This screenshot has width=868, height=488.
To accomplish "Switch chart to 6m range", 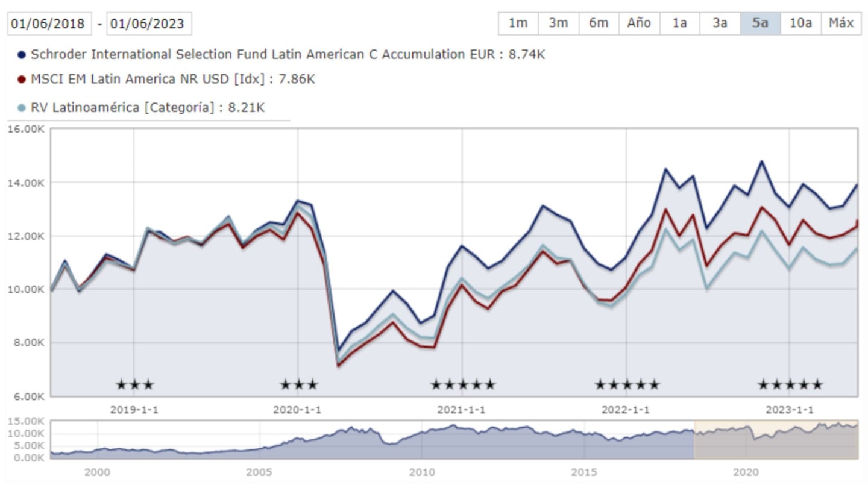I will click(599, 23).
